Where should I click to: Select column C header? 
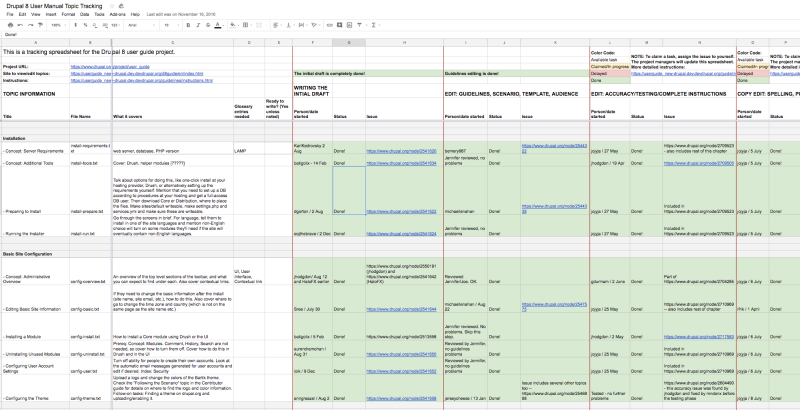pos(173,43)
